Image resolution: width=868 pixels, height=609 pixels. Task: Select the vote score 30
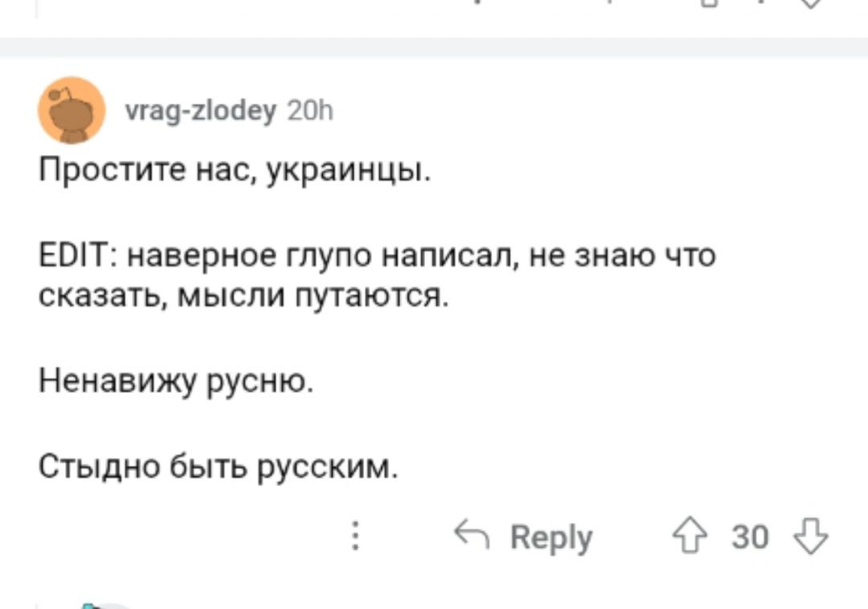pyautogui.click(x=750, y=536)
